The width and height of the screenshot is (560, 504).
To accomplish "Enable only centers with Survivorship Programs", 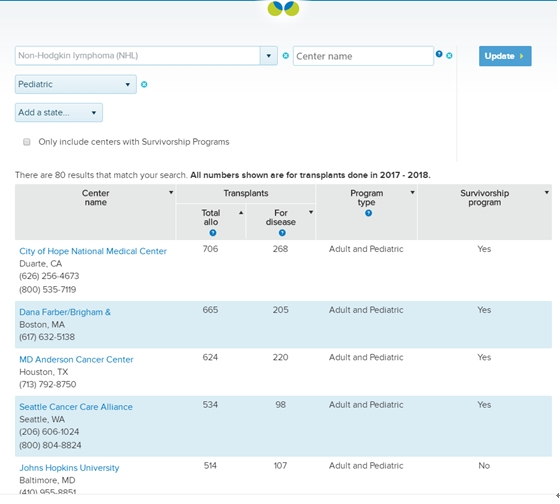I will [27, 142].
